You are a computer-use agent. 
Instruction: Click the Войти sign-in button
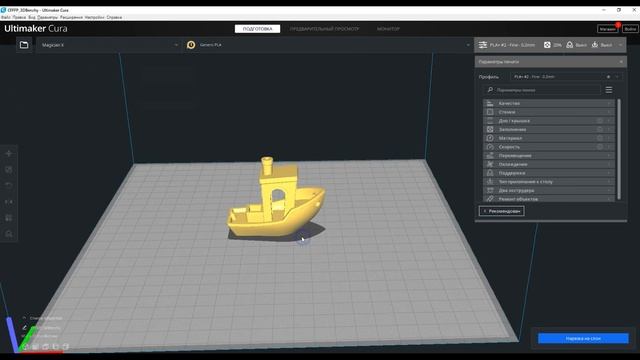tap(630, 29)
